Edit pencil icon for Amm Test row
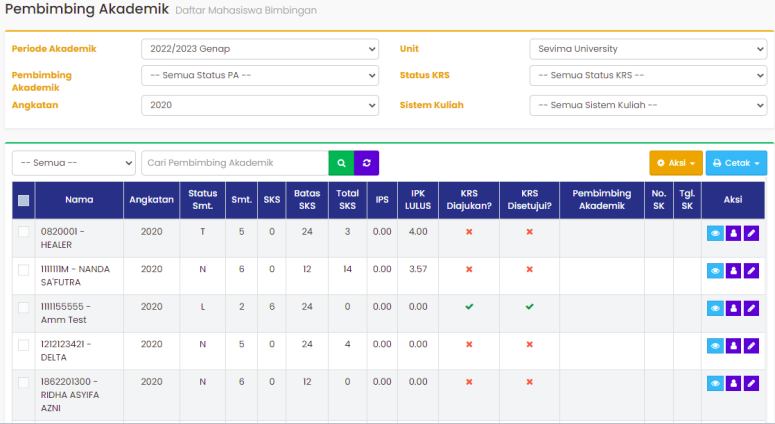775x424 pixels. 751,308
